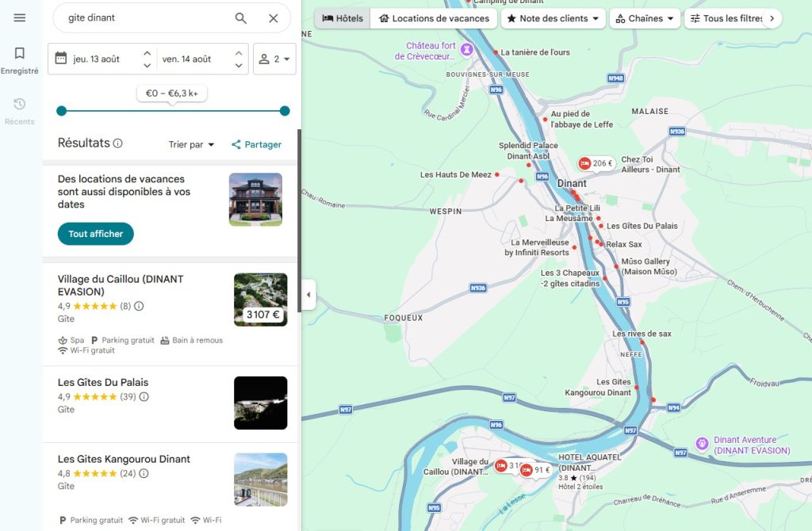This screenshot has width=812, height=531.
Task: Open Les Gites Kangourou Dinant photo thumbnail
Action: (x=260, y=479)
